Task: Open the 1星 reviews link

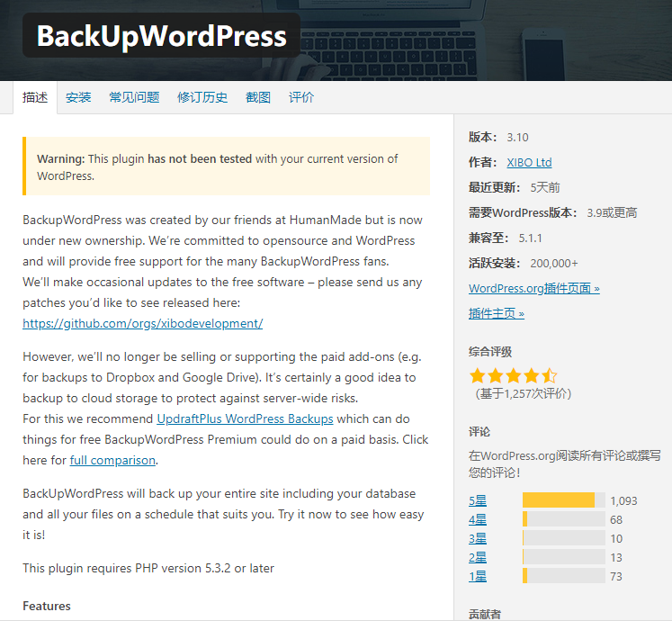Action: coord(478,576)
